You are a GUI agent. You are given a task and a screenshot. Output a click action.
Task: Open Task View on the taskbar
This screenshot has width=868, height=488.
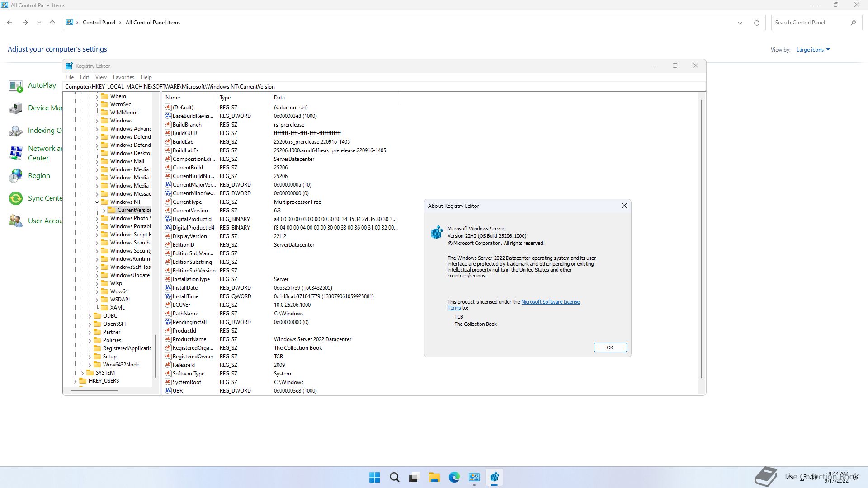point(414,477)
